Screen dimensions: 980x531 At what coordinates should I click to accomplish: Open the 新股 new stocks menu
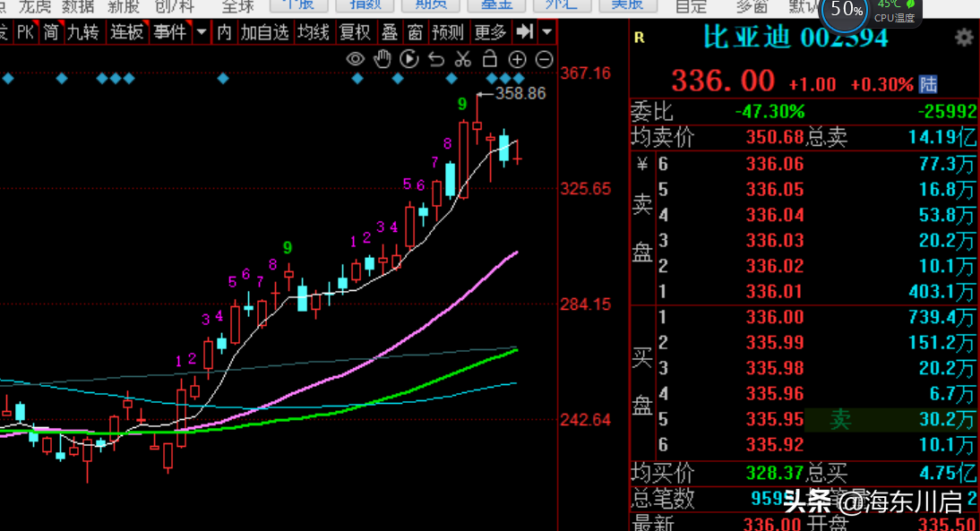(x=123, y=5)
